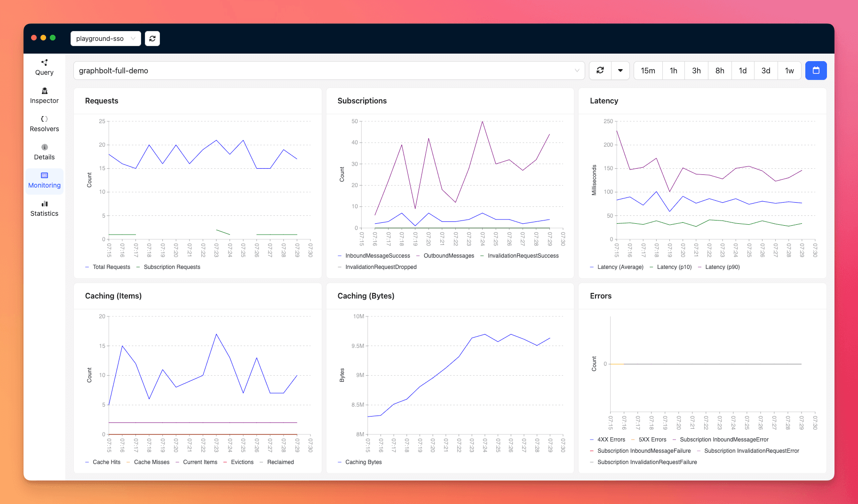Select the Resolvers sidebar icon
The width and height of the screenshot is (858, 504).
click(x=44, y=123)
